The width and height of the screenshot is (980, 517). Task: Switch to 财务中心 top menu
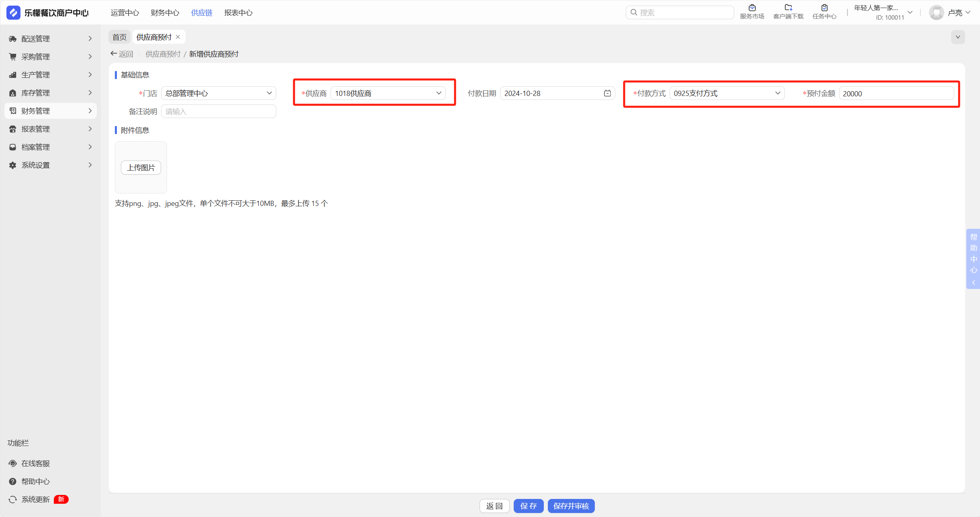[165, 12]
